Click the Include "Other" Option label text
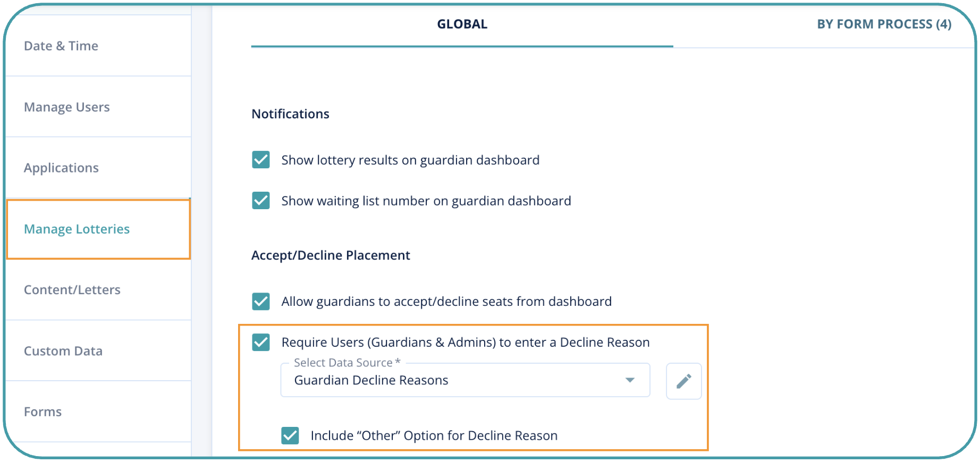Viewport: 980px width, 463px height. pos(434,436)
